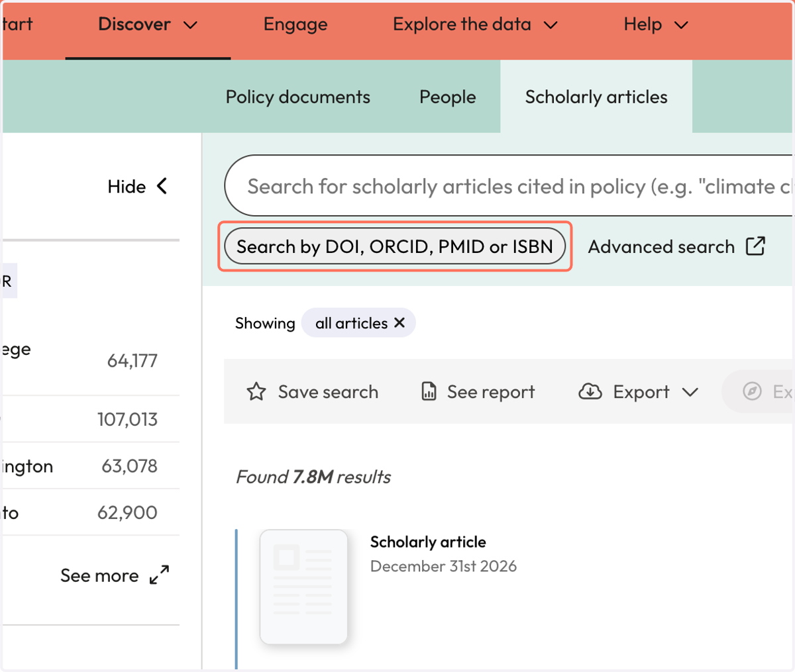This screenshot has width=795, height=672.
Task: Search by DOI, ORCID, PMID or ISBN
Action: tap(395, 246)
